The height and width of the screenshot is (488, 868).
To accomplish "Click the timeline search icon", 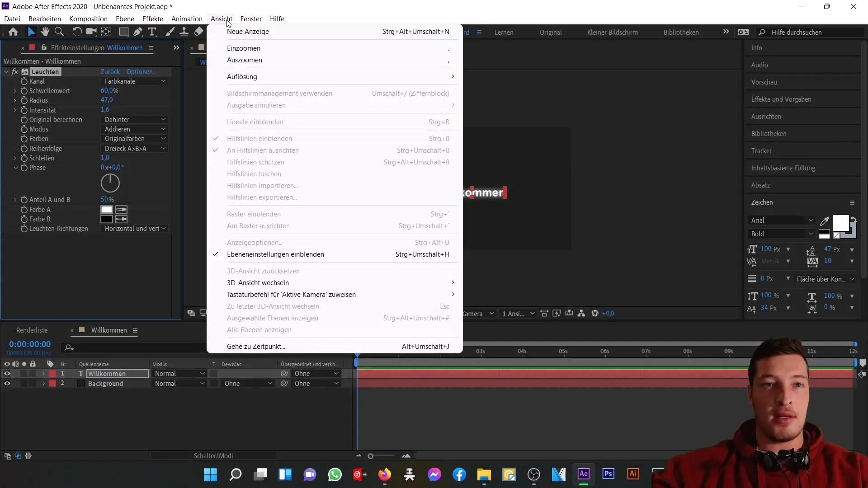I will [69, 347].
